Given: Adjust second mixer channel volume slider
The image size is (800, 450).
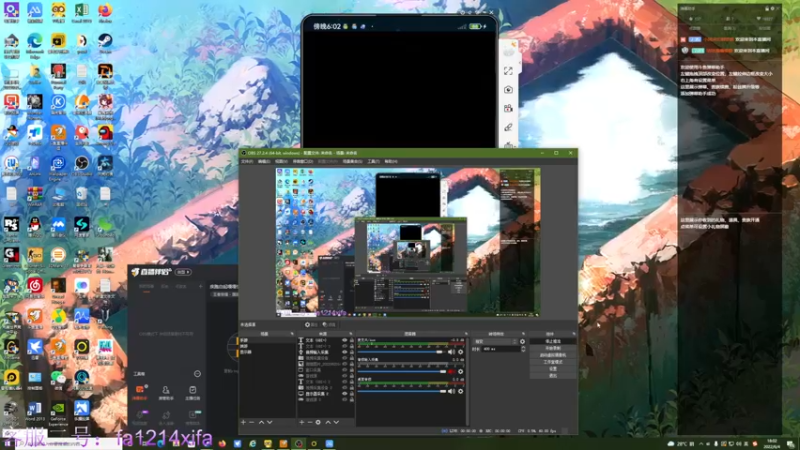Looking at the screenshot, I should pos(402,371).
